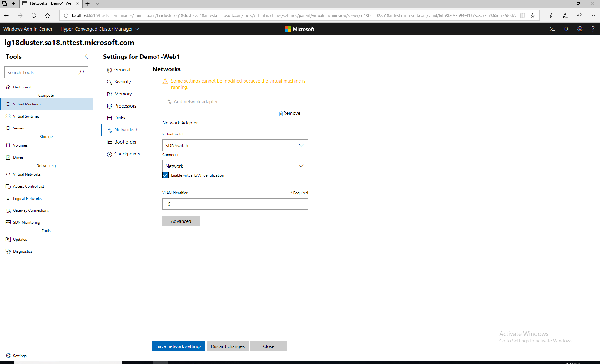This screenshot has width=600, height=364.
Task: Click the browser address bar URL
Action: click(294, 15)
